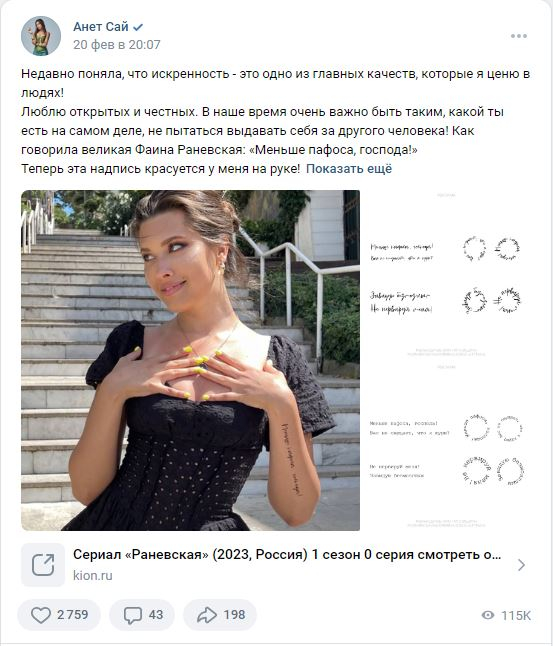The image size is (553, 646).
Task: Open the Сериал «Раневская» link title
Action: 287,555
